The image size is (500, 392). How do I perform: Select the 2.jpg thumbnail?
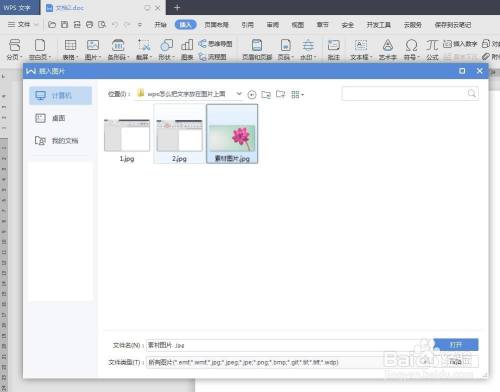coord(179,135)
